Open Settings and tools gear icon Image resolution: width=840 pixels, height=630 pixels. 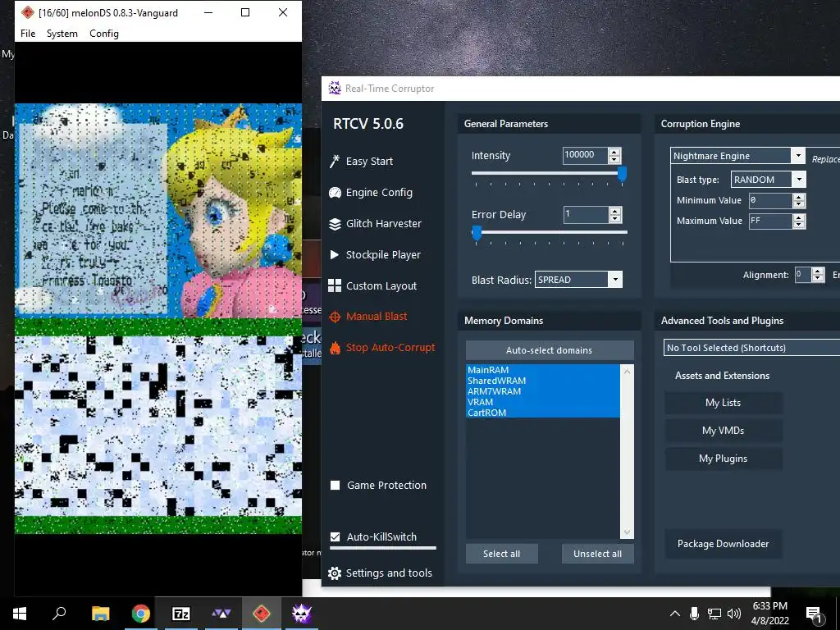(335, 573)
